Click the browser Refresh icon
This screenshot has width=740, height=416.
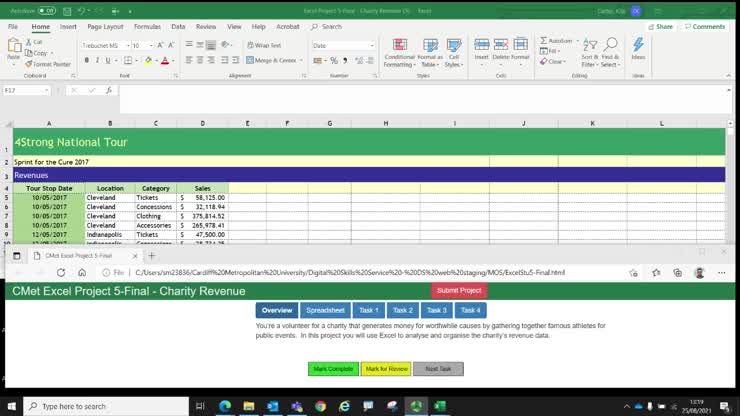pos(61,272)
